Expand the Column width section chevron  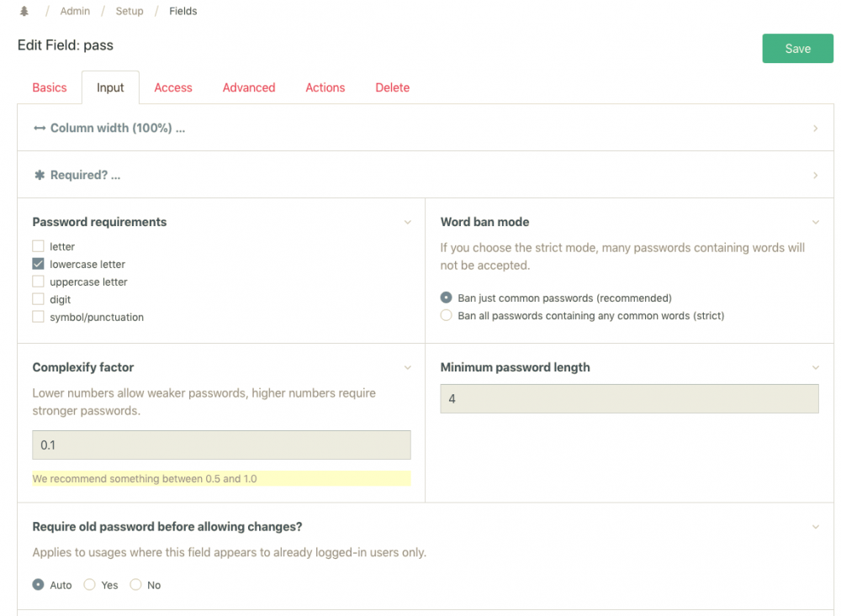point(815,129)
